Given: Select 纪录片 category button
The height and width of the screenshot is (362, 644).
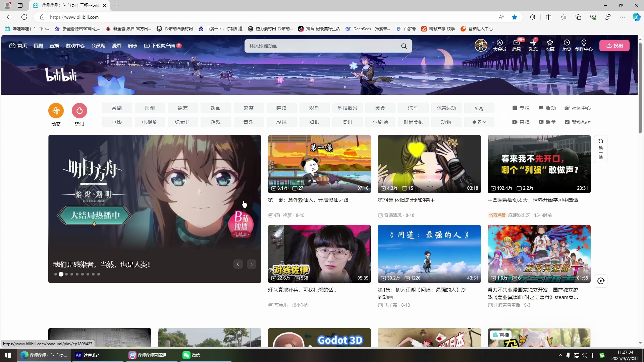Looking at the screenshot, I should coord(182,122).
